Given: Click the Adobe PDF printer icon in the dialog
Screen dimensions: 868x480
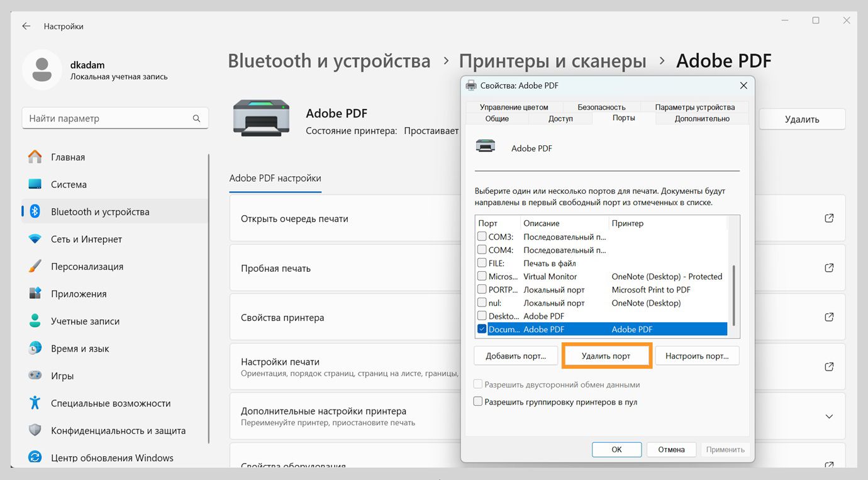Looking at the screenshot, I should click(x=485, y=147).
